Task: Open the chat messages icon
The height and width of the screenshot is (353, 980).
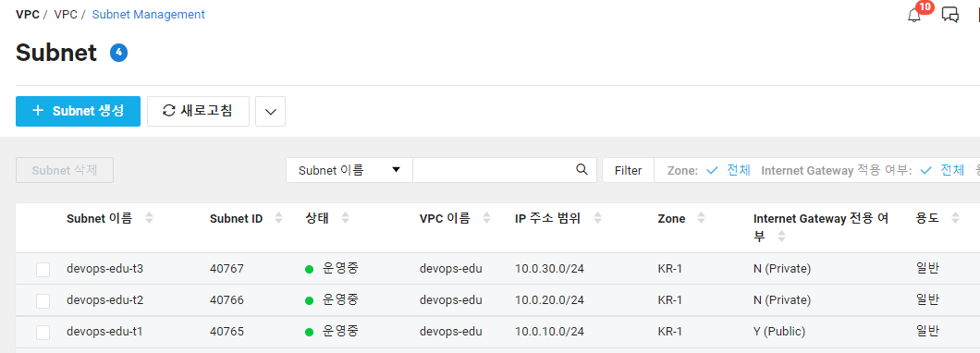Action: pyautogui.click(x=950, y=15)
